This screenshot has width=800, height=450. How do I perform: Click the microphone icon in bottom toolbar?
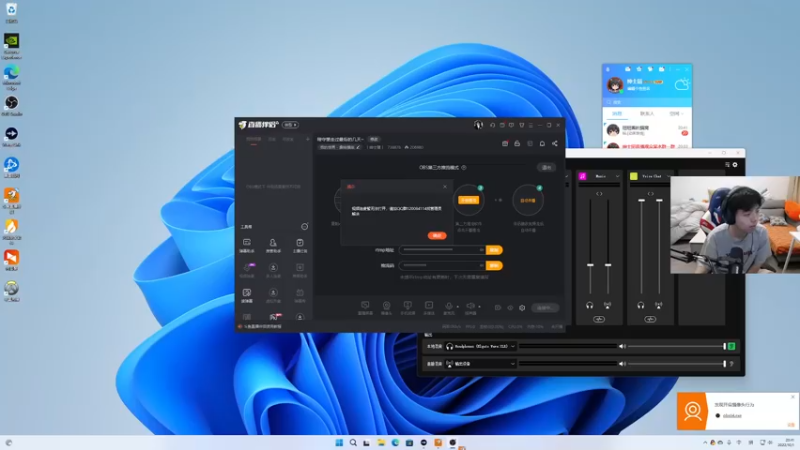point(448,306)
